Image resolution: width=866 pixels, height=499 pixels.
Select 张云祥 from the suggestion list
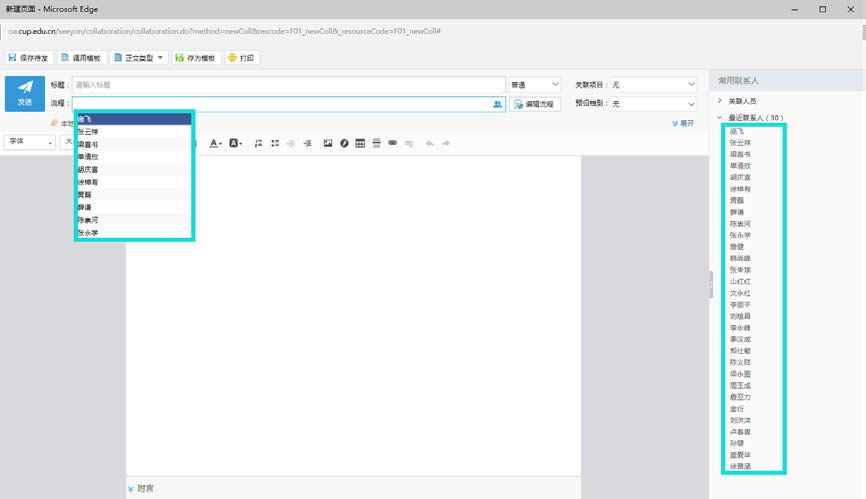[90, 132]
